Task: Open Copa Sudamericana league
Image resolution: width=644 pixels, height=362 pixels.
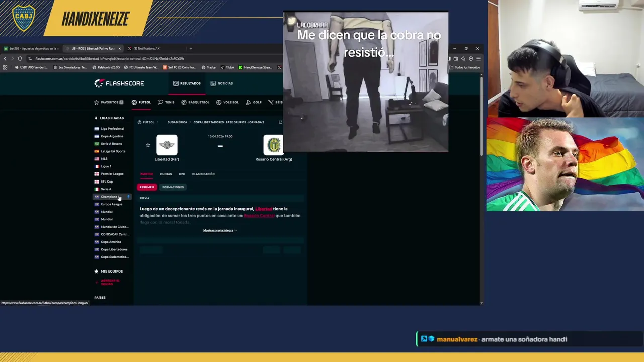Action: click(112, 257)
